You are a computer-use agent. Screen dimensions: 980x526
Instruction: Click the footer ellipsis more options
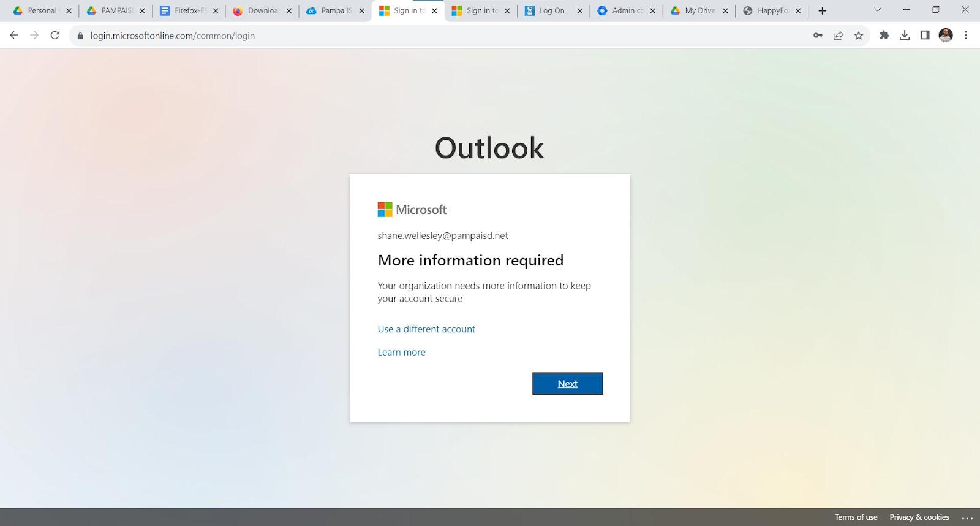tap(967, 517)
